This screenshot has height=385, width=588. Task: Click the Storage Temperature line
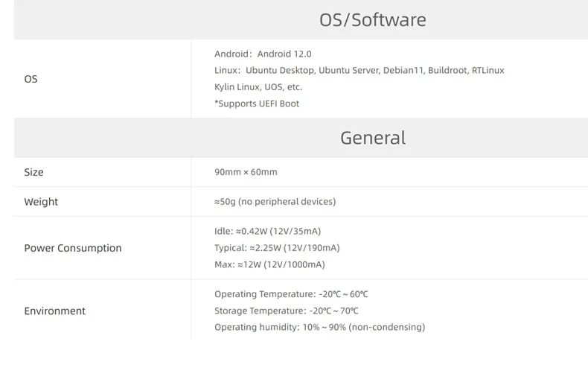click(x=286, y=311)
